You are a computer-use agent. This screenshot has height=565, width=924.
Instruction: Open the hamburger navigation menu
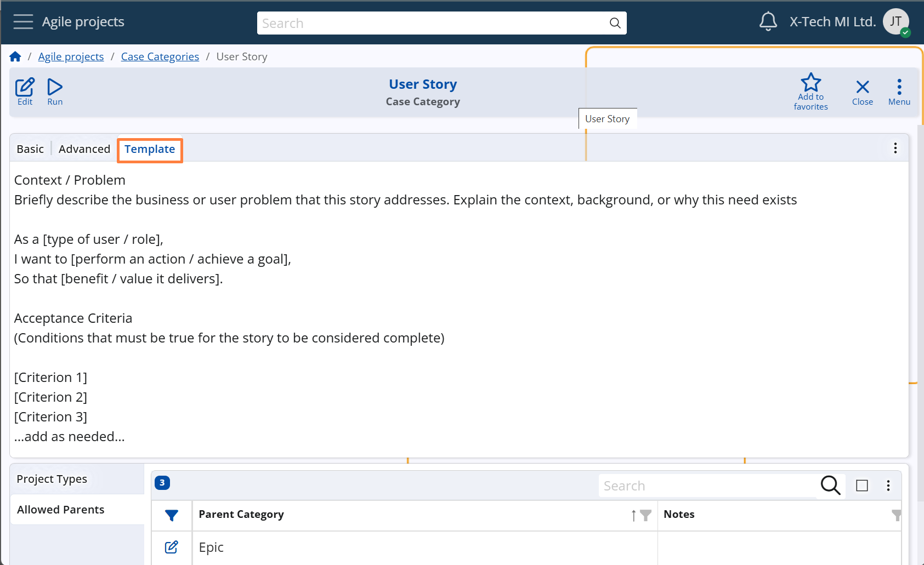point(23,22)
